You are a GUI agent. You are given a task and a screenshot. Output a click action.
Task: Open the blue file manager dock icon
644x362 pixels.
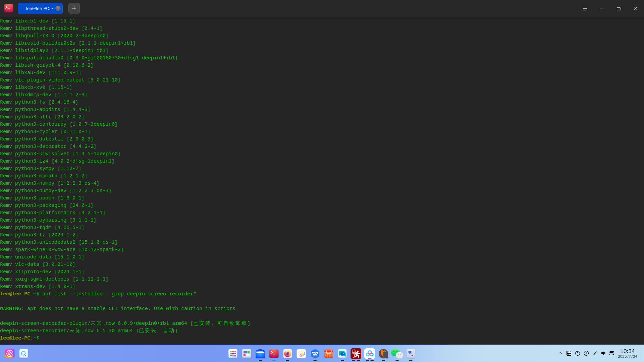(x=260, y=353)
